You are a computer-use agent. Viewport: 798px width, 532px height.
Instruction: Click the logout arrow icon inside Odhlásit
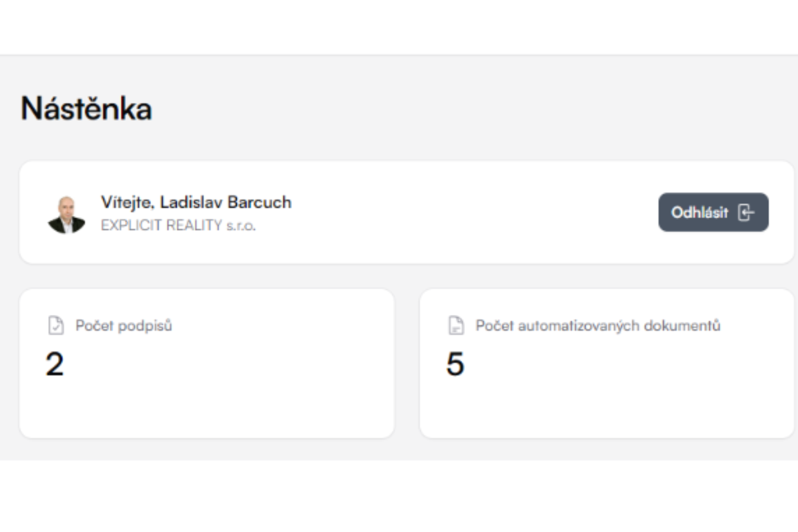746,213
